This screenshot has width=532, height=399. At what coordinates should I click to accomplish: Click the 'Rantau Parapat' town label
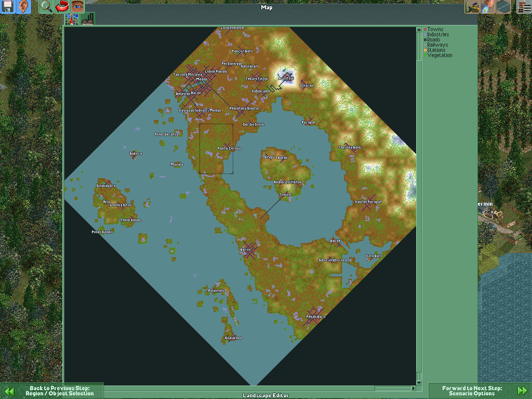pyautogui.click(x=368, y=202)
